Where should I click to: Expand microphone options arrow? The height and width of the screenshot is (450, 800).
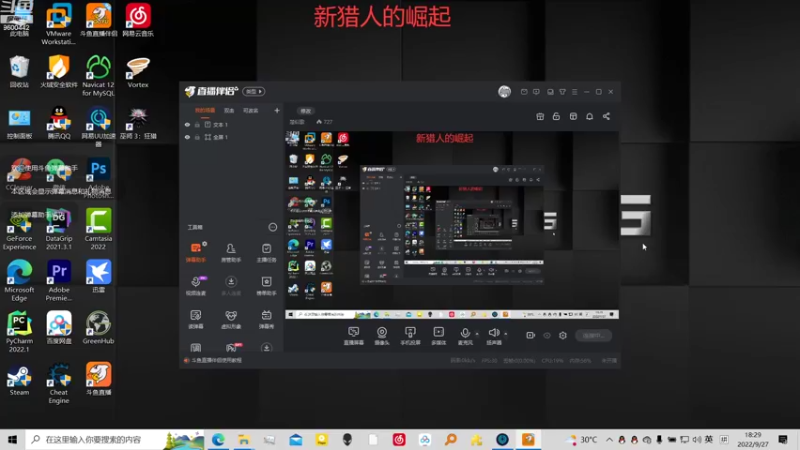click(x=477, y=334)
